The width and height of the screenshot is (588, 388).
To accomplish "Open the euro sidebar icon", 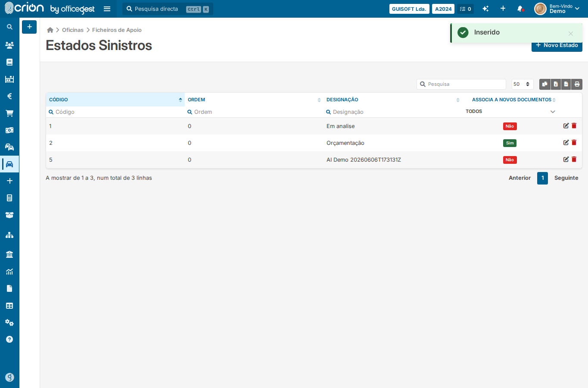I will coord(9,96).
